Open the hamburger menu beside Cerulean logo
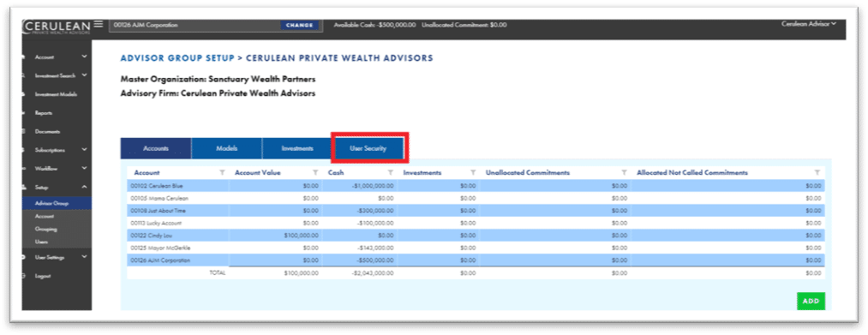The width and height of the screenshot is (868, 335). coord(99,24)
